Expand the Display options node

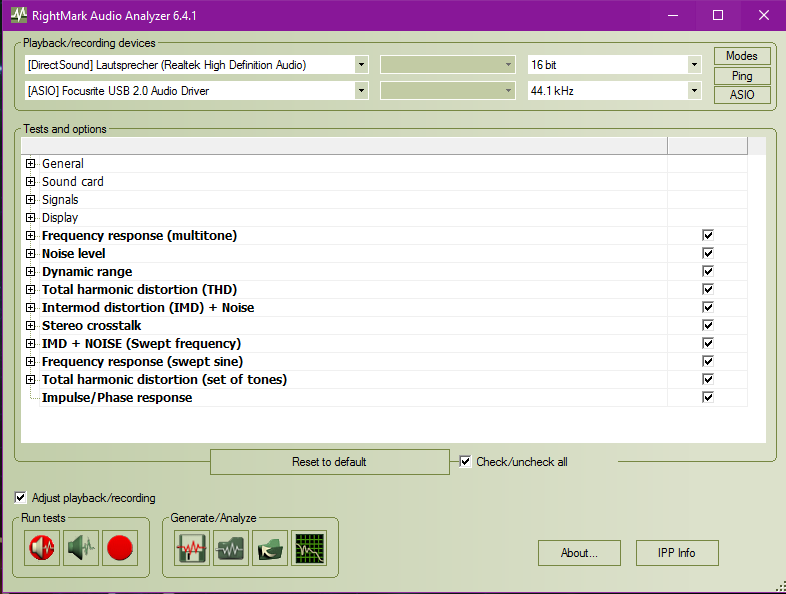click(x=31, y=218)
